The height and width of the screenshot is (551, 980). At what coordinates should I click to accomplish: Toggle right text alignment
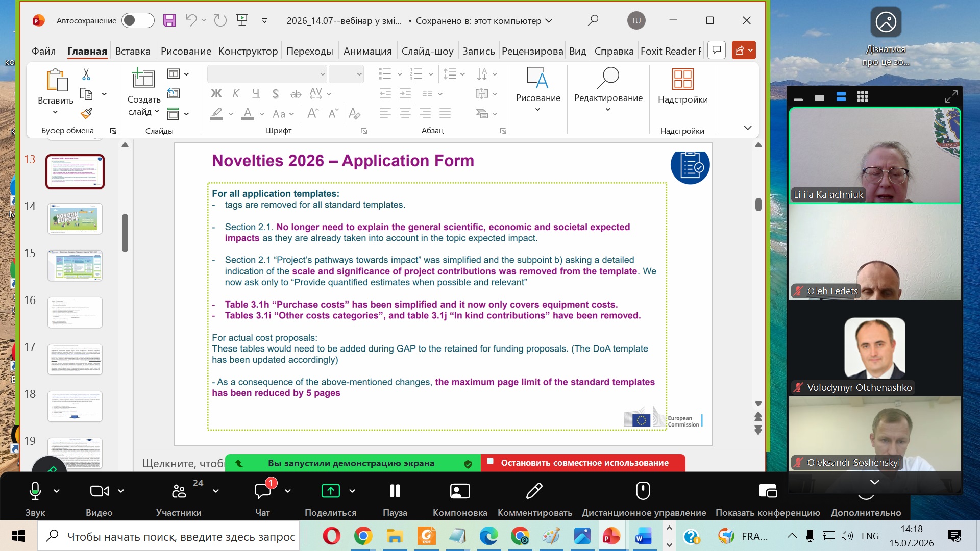425,113
